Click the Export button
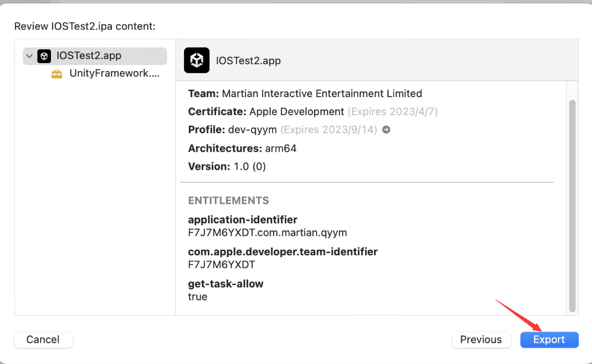 [549, 340]
